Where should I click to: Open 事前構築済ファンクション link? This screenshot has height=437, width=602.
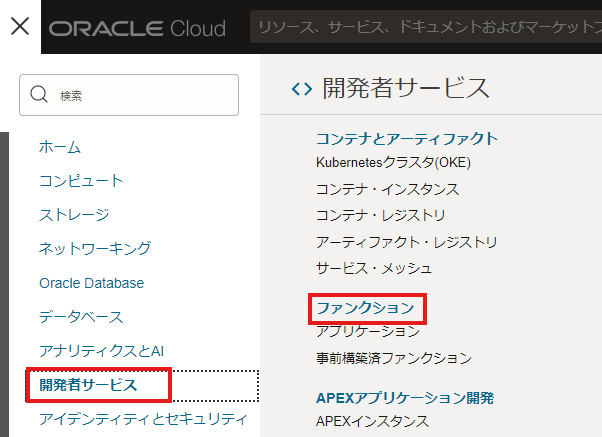point(394,358)
